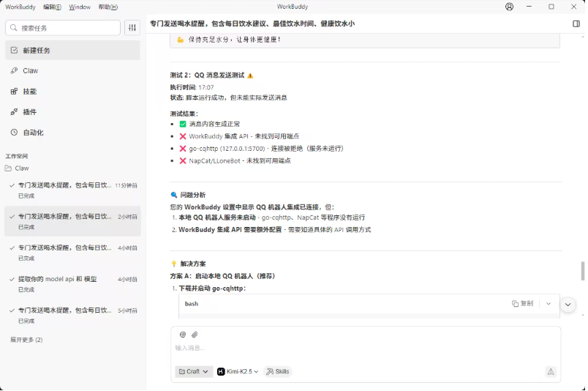Open the 专门发送喝水提醒 task from 4小时前
Screen dimensions: 588x391
click(72, 253)
